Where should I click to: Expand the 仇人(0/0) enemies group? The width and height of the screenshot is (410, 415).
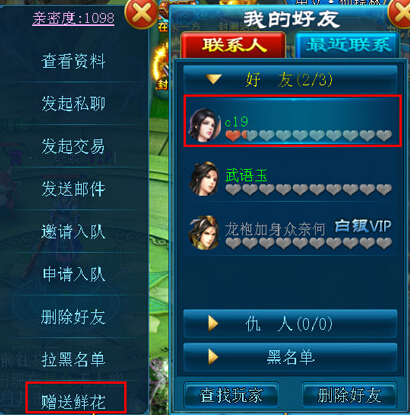click(x=290, y=323)
